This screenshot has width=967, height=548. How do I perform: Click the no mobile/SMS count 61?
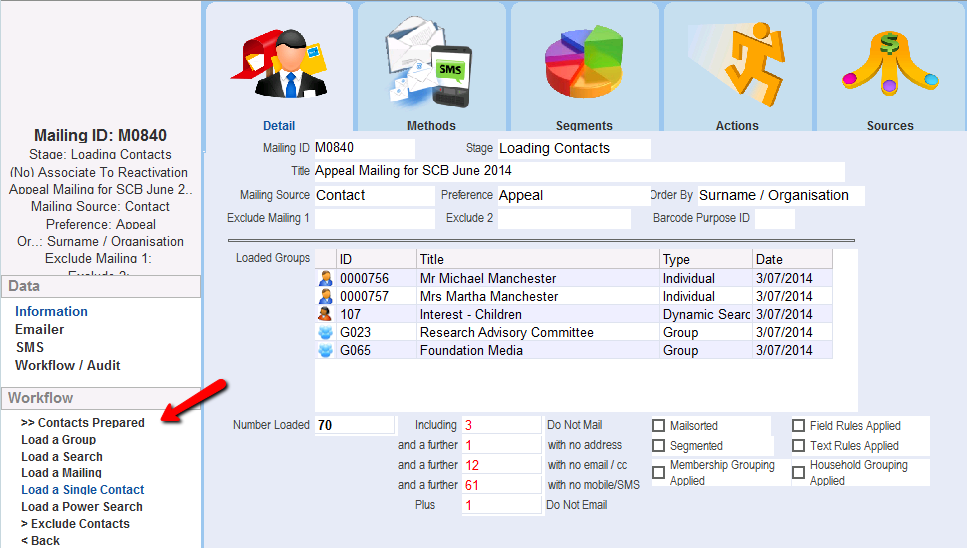point(501,485)
